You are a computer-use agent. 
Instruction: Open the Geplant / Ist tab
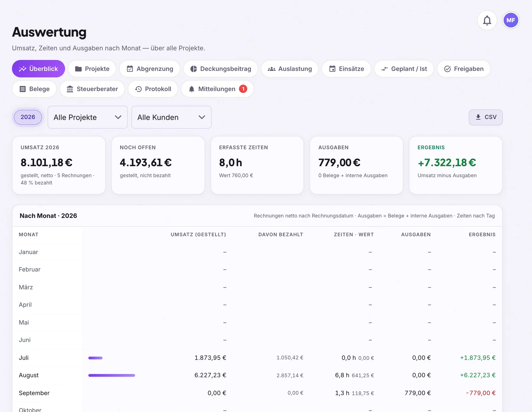click(x=404, y=69)
